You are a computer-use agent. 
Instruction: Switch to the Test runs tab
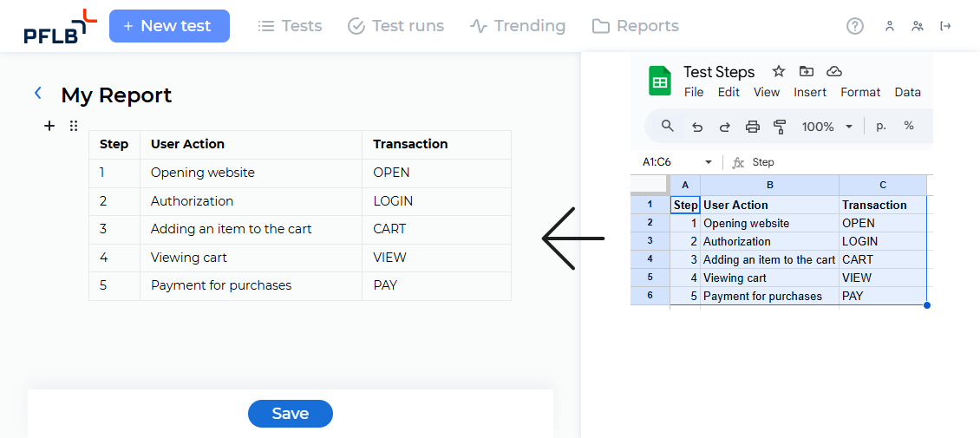pyautogui.click(x=395, y=26)
